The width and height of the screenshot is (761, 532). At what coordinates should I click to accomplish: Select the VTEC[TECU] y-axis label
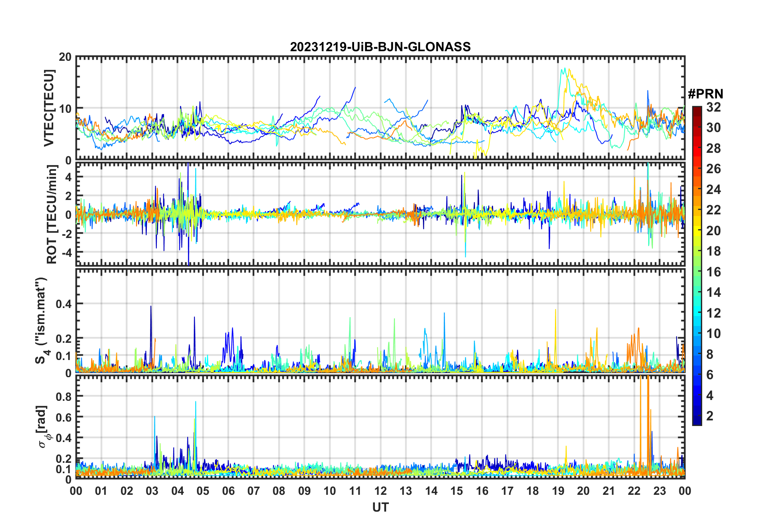tap(48, 108)
